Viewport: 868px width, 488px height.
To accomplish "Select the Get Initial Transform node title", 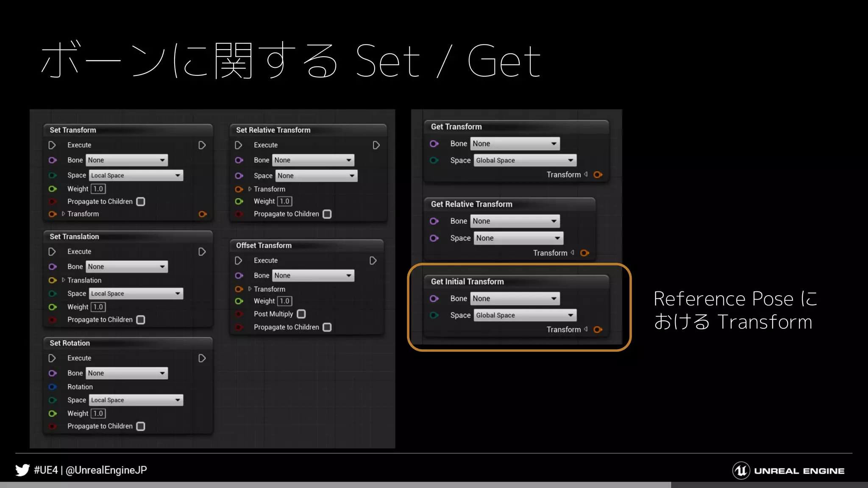I will coord(467,282).
